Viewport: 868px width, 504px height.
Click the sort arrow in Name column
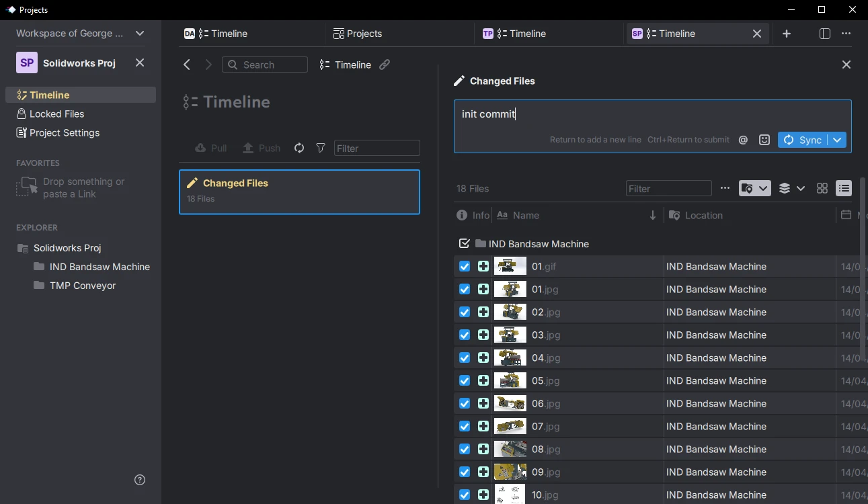pos(653,215)
